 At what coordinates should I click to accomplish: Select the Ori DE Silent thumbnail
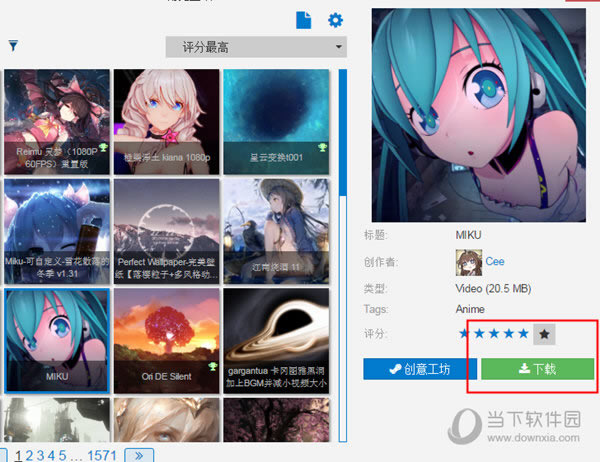(x=166, y=341)
